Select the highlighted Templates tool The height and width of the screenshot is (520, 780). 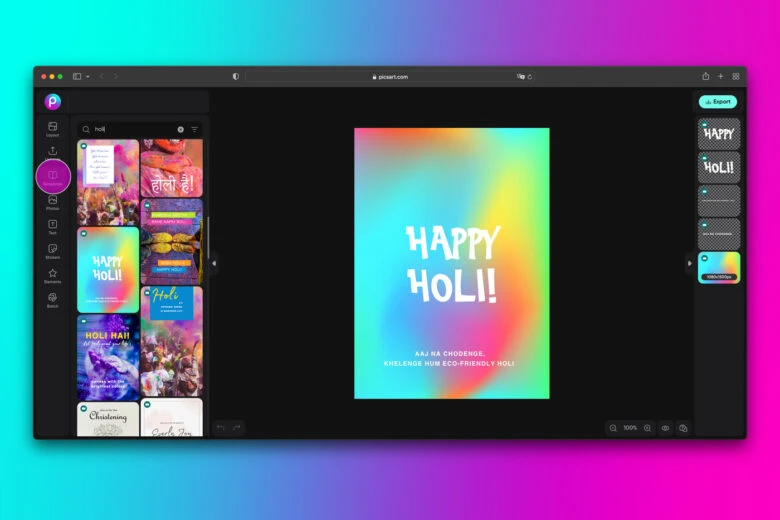[53, 177]
